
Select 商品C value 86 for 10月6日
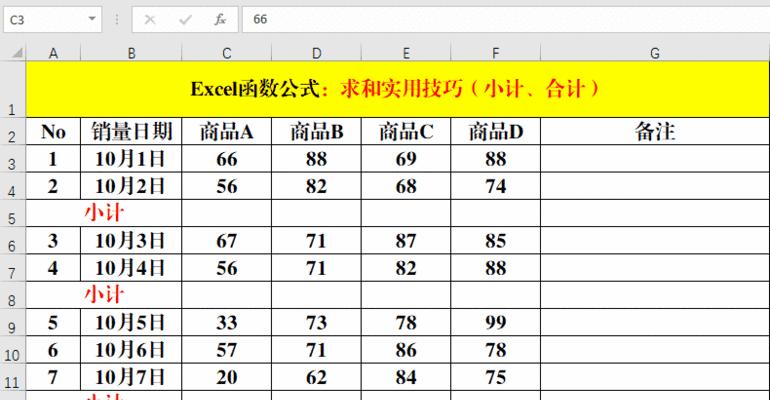coord(406,350)
